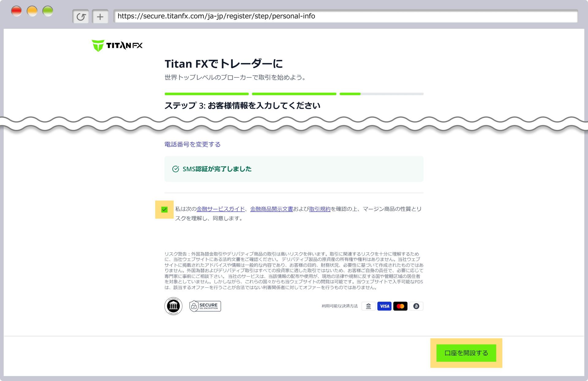
Task: Click the browser URL address bar
Action: point(346,16)
